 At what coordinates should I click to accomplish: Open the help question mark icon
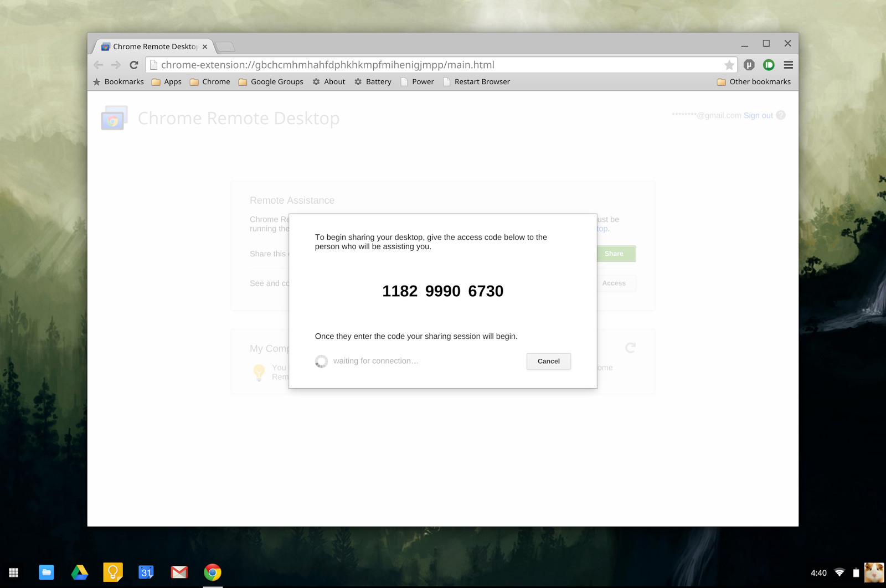781,115
